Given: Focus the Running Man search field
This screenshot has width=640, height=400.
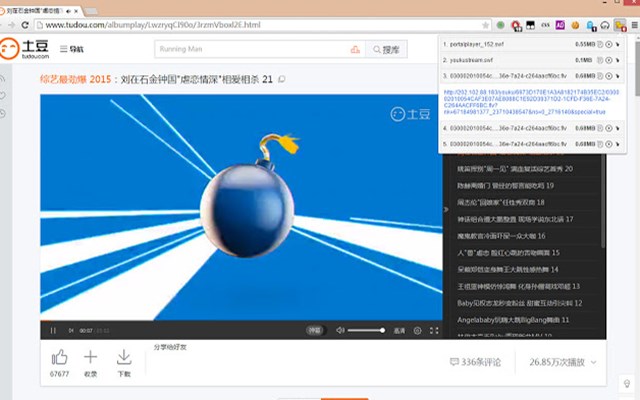Looking at the screenshot, I should (x=251, y=49).
